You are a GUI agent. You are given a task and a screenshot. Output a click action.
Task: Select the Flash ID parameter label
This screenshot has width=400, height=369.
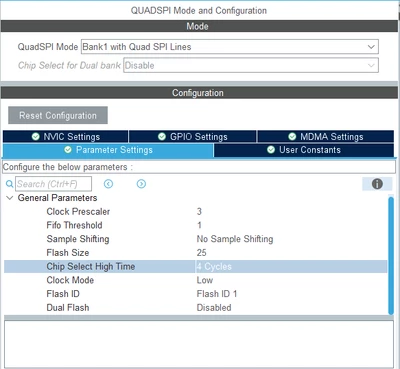click(63, 294)
